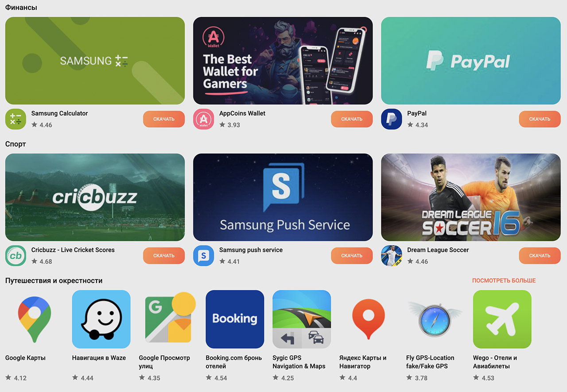The width and height of the screenshot is (567, 392).
Task: Open the small Samsung Calculator icon
Action: pyautogui.click(x=16, y=119)
